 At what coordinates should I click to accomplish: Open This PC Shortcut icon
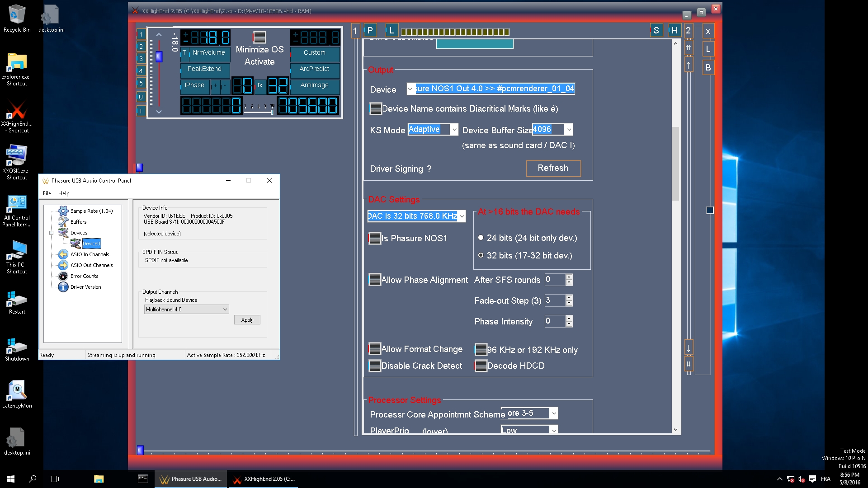(x=17, y=258)
